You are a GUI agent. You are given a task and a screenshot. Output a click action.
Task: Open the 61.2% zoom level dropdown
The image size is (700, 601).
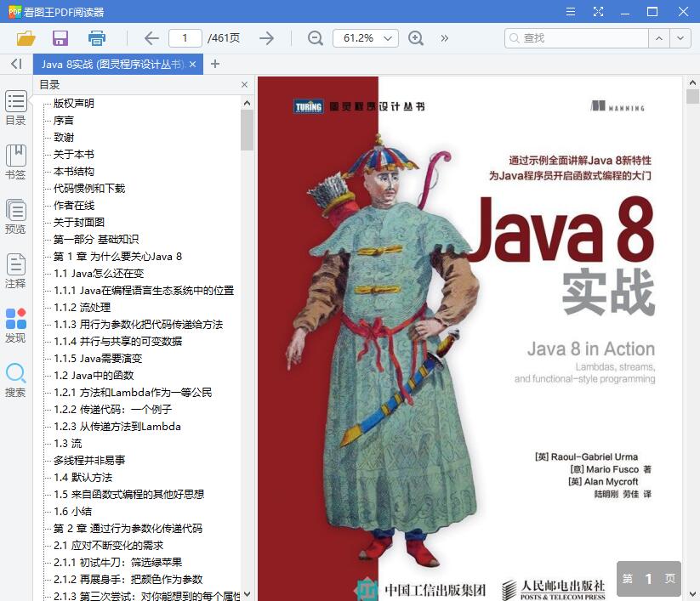pos(365,38)
